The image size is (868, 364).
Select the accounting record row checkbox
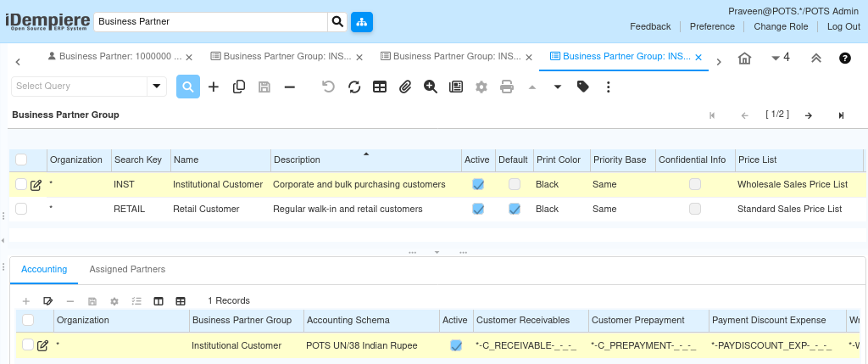coord(28,344)
